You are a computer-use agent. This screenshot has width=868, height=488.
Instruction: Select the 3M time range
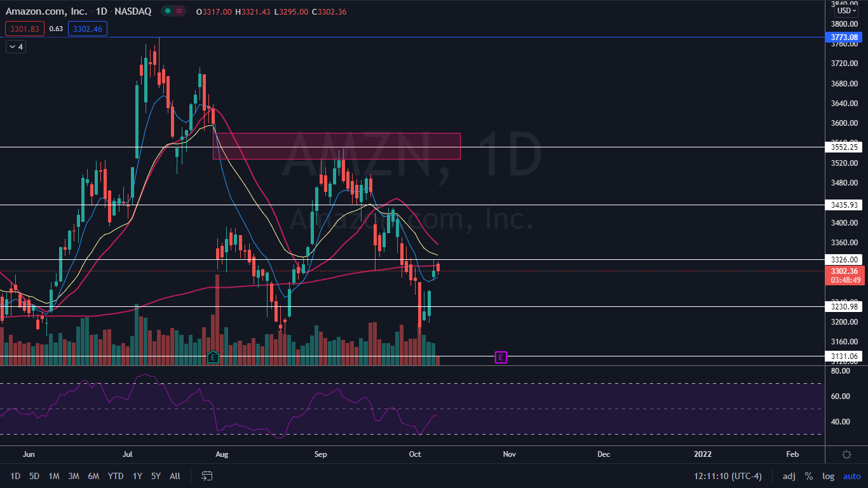pyautogui.click(x=74, y=476)
